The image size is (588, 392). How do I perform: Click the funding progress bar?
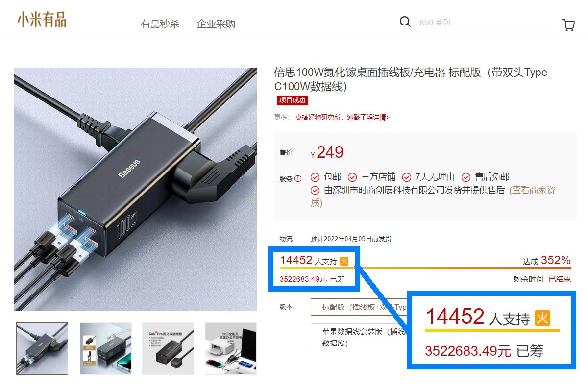tap(425, 268)
